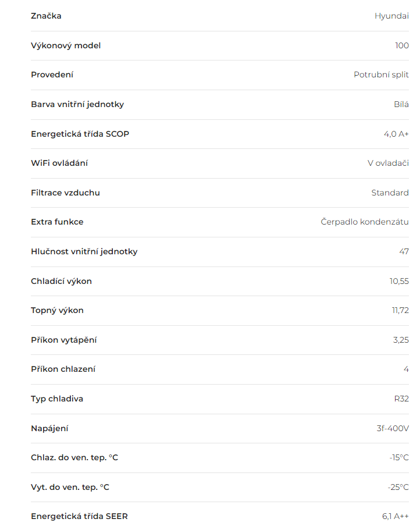Select the Potrubní split value
The width and height of the screenshot is (420, 526).
381,75
